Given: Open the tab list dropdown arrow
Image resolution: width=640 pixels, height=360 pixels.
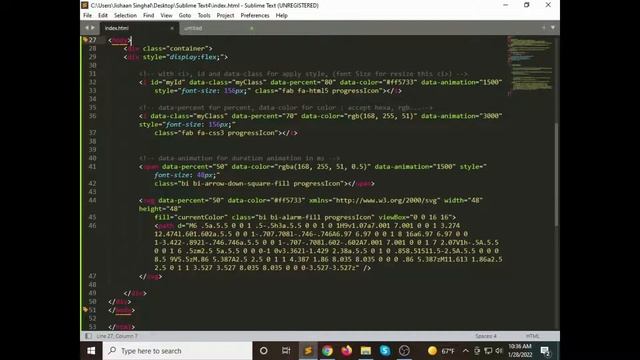Looking at the screenshot, I should [x=553, y=28].
